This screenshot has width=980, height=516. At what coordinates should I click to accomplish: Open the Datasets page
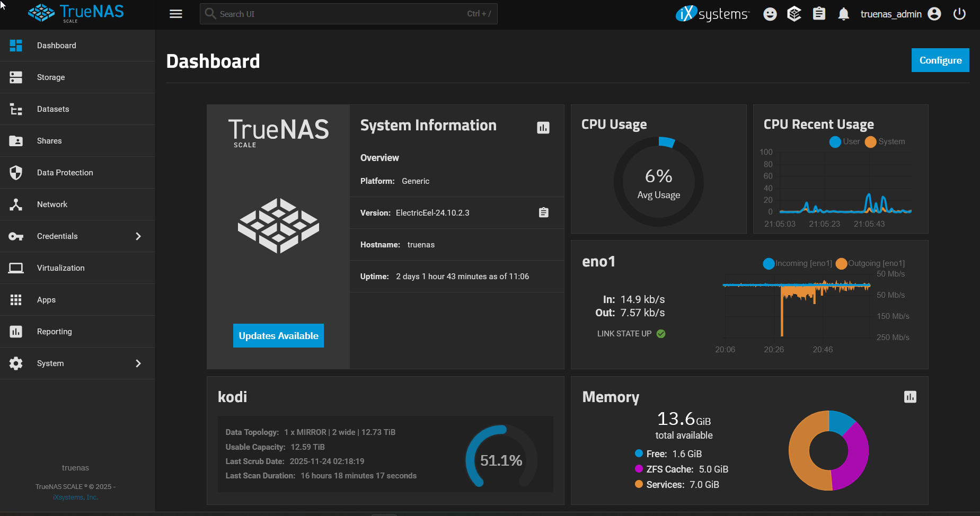pos(53,109)
